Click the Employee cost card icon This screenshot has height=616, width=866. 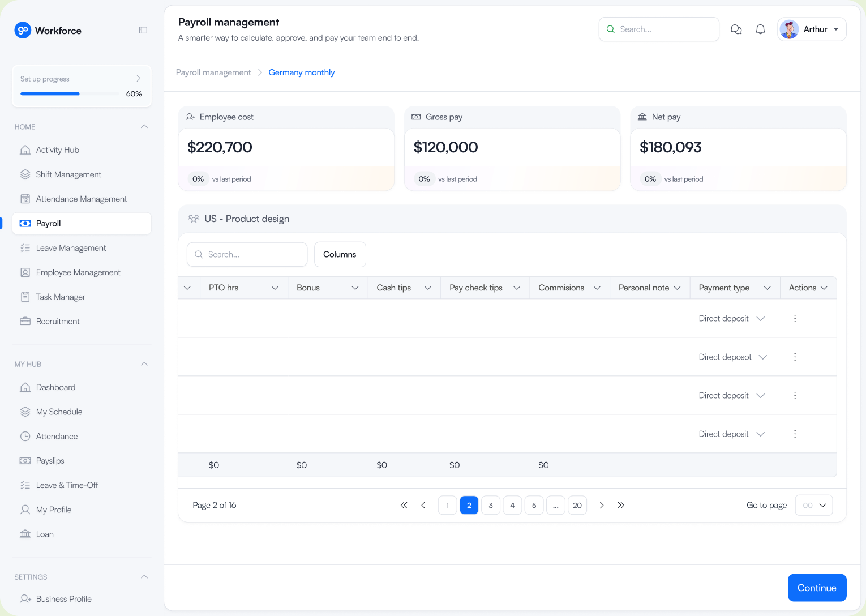pyautogui.click(x=191, y=117)
